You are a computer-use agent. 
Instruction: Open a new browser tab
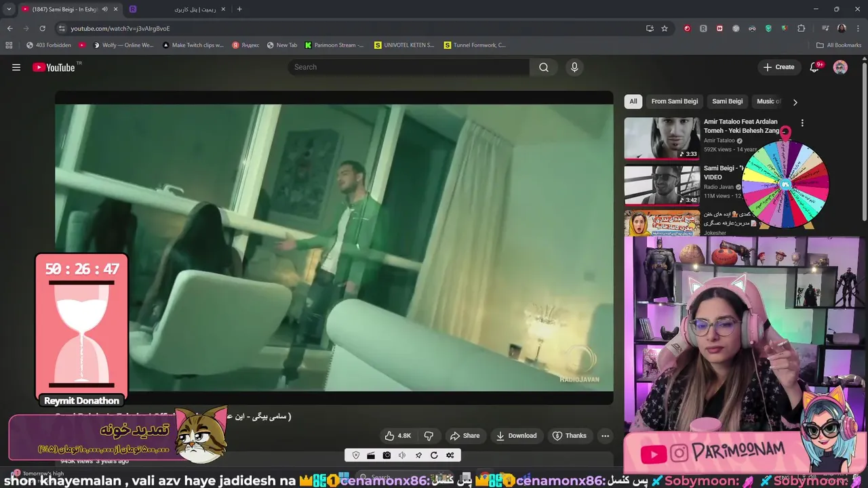239,9
